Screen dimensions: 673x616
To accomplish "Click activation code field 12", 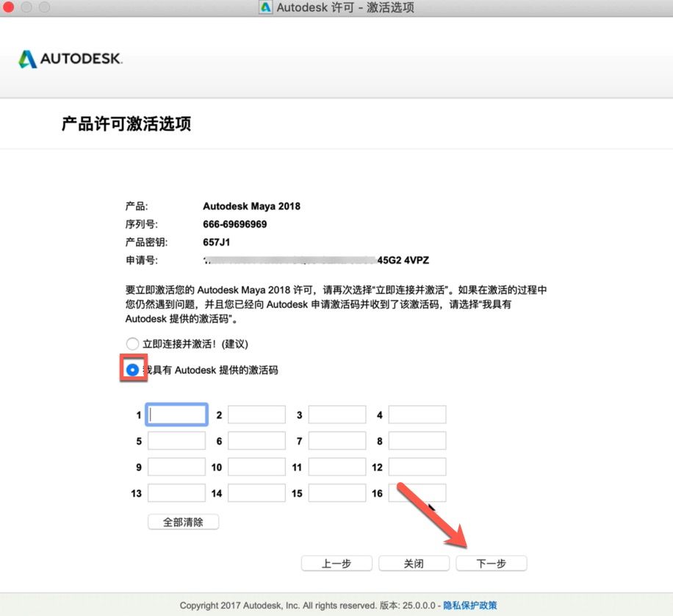I will click(417, 467).
